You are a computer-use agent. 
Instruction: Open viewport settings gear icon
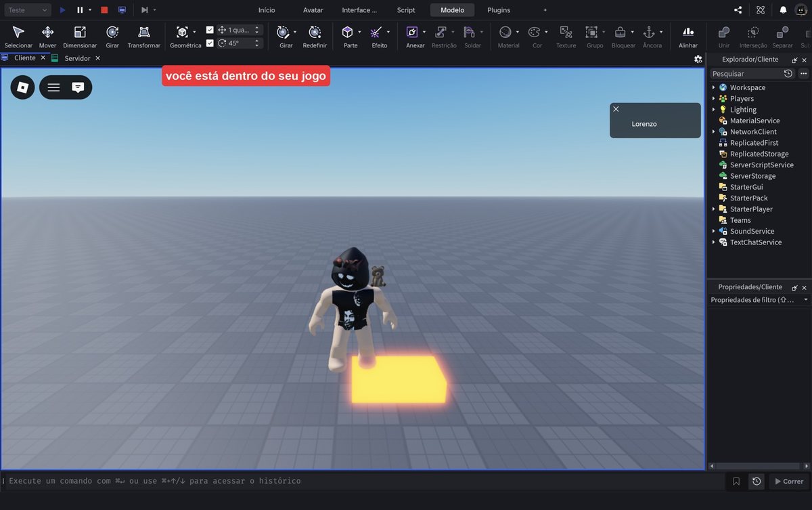[x=698, y=59]
